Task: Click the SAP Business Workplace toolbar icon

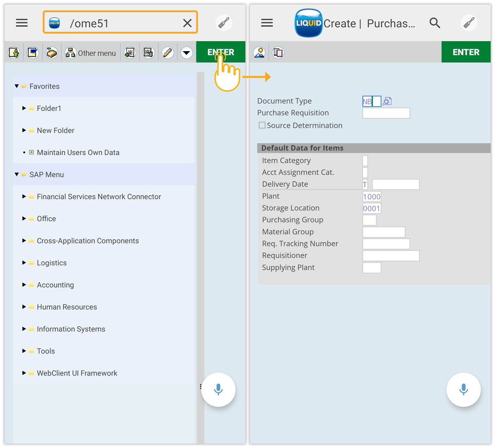Action: point(52,52)
